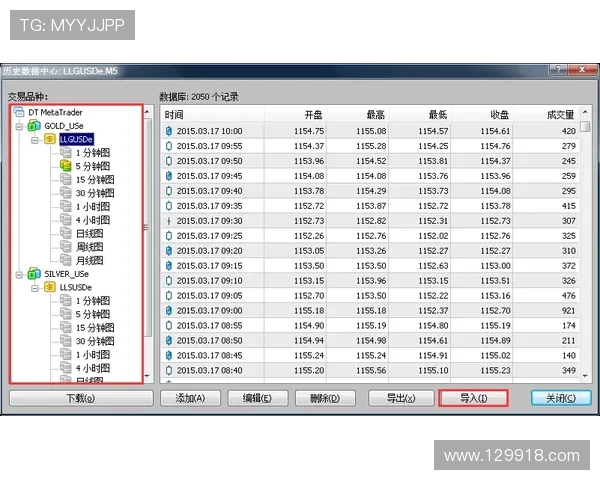Viewport: 600px width, 480px height.
Task: Click the volume value 921
Action: click(x=569, y=310)
